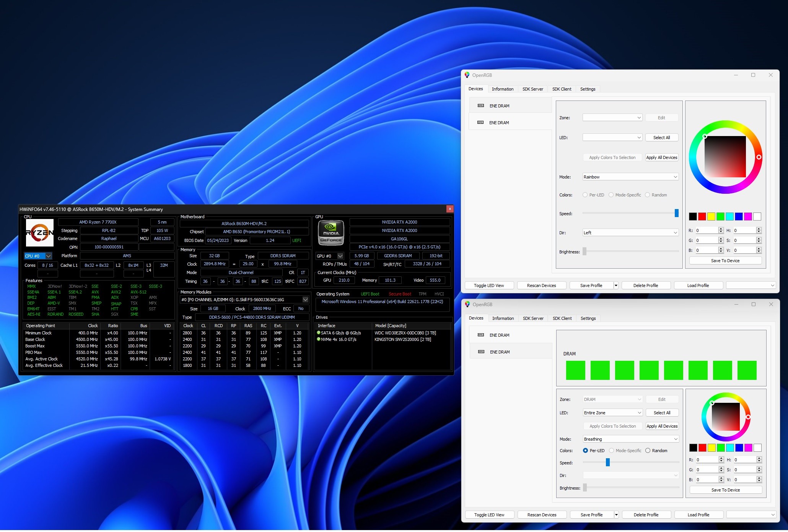This screenshot has height=532, width=788.
Task: Select Per-LED colors radio in lower OpenRGB
Action: [x=585, y=451]
